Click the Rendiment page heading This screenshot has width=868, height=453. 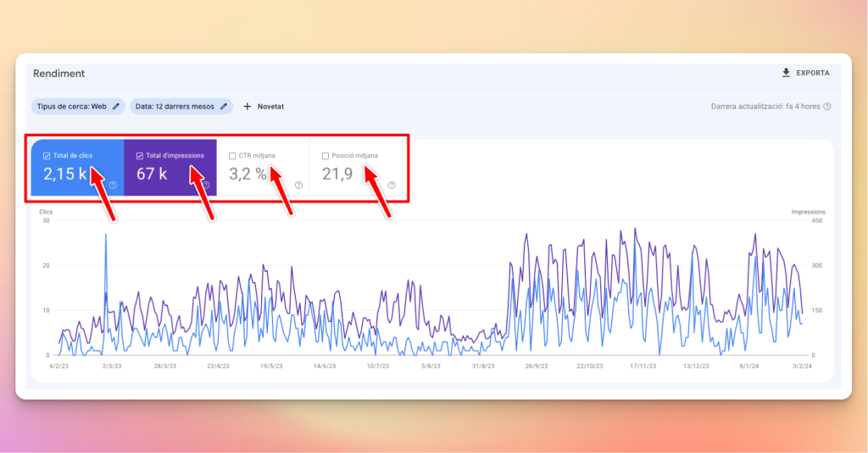click(x=58, y=74)
